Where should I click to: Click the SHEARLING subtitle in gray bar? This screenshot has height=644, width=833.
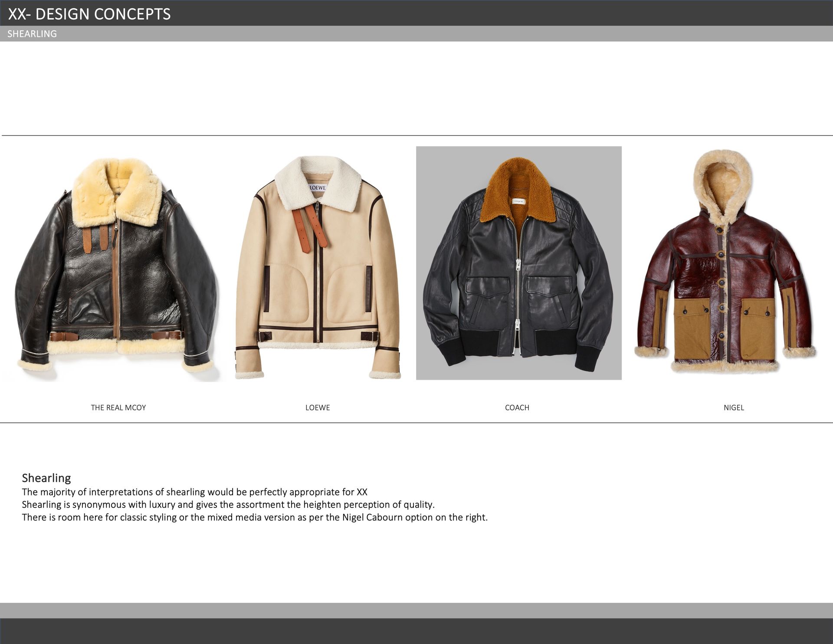[x=32, y=34]
